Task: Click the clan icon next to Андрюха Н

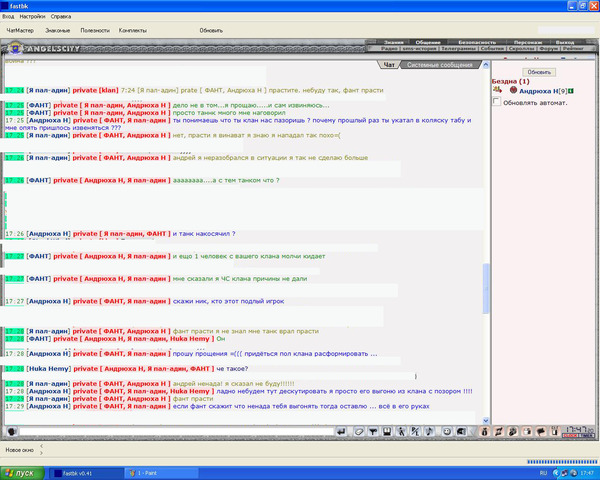Action: click(x=497, y=90)
